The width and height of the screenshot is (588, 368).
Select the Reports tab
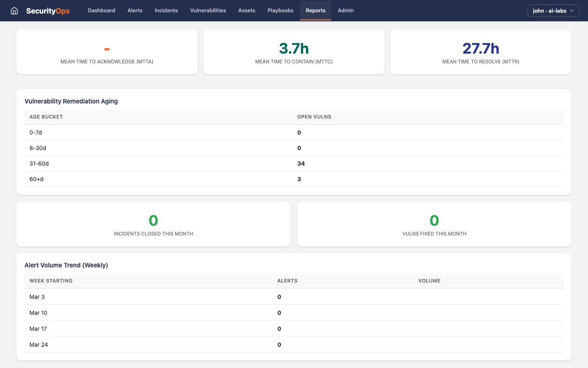pos(315,11)
